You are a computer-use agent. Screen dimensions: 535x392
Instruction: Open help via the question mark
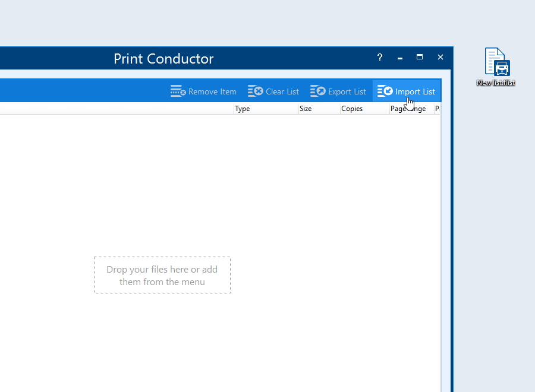point(380,58)
